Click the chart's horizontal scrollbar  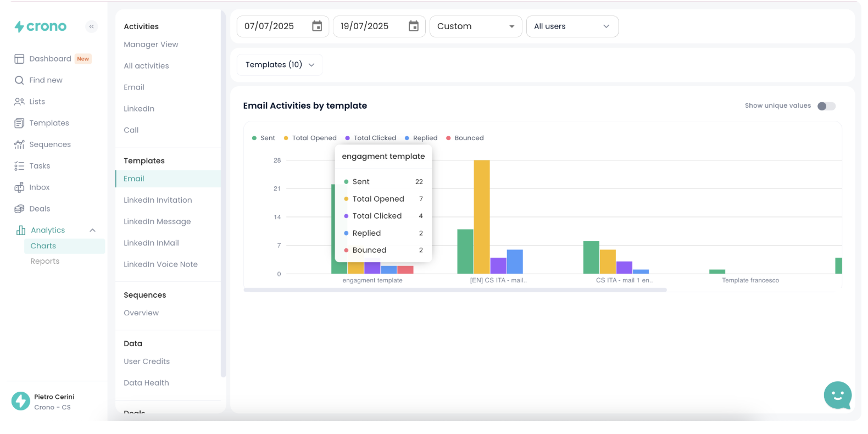pyautogui.click(x=455, y=290)
